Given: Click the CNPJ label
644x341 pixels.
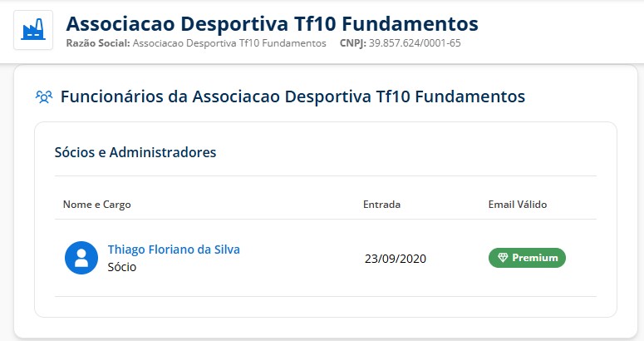Looking at the screenshot, I should (352, 42).
